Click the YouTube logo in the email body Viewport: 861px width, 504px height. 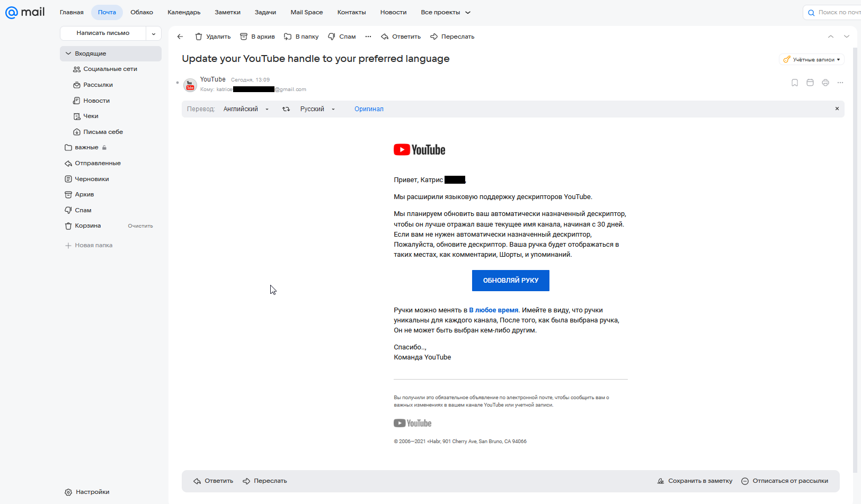coord(420,150)
